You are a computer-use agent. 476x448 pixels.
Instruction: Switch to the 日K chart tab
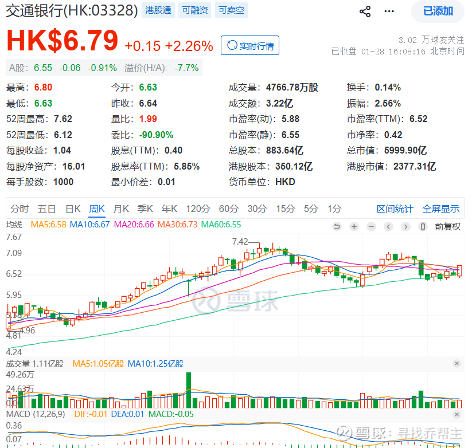click(73, 209)
